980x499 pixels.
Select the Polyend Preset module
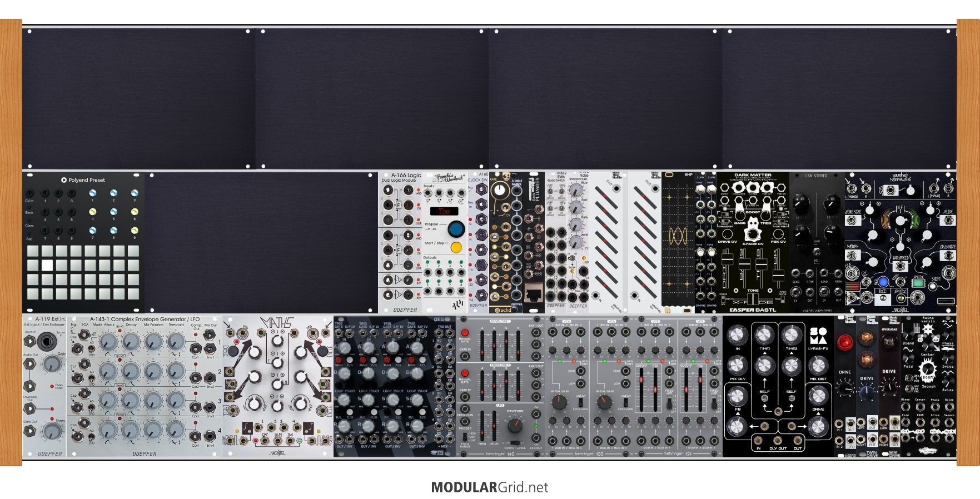coord(83,242)
